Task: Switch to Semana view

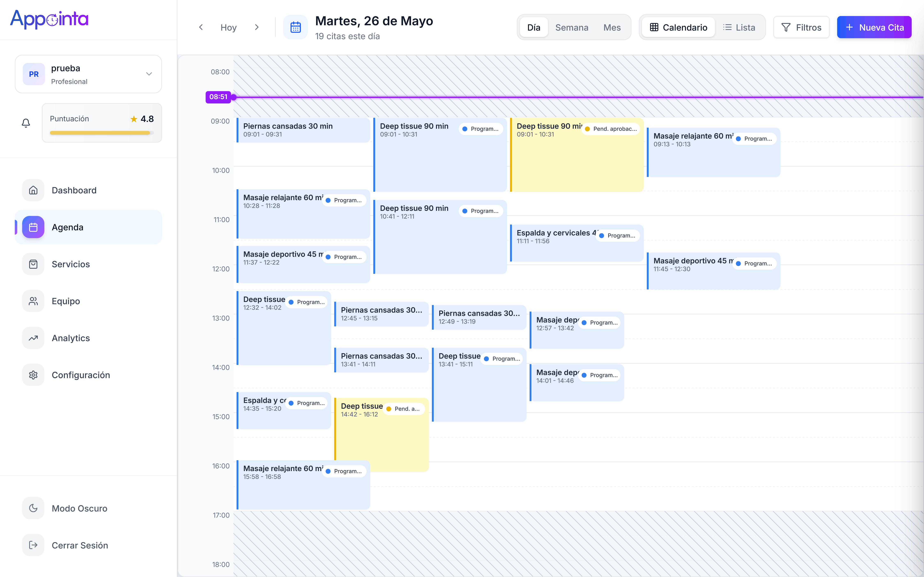Action: tap(572, 27)
